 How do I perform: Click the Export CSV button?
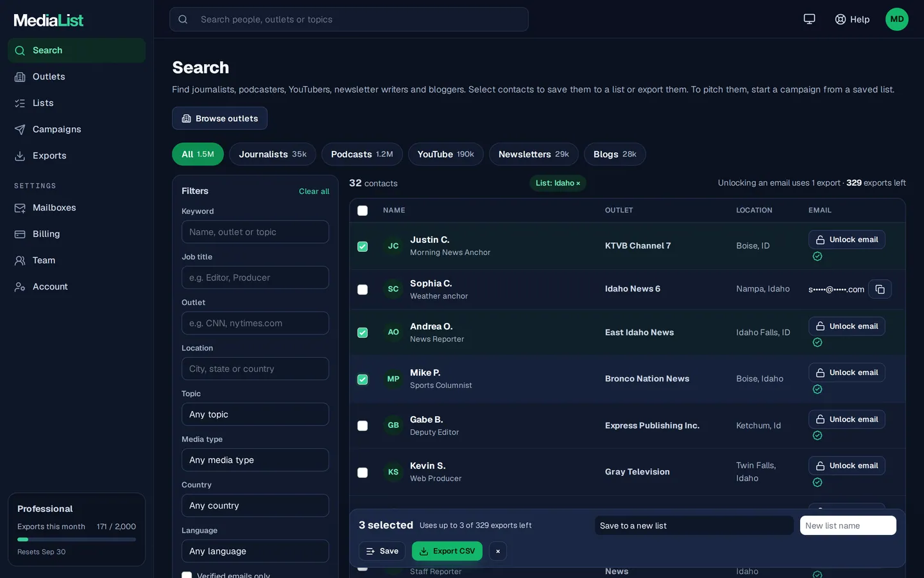point(447,551)
